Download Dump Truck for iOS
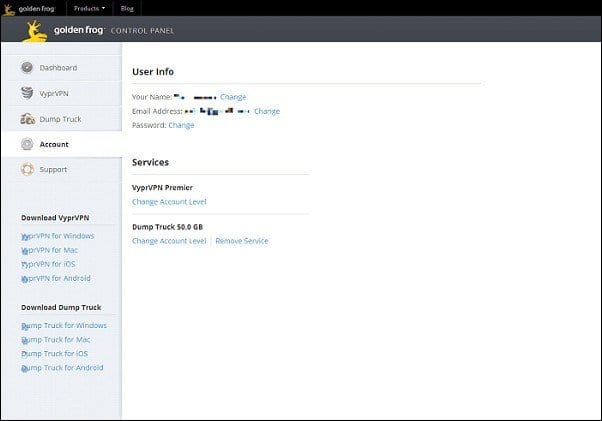 tap(55, 353)
